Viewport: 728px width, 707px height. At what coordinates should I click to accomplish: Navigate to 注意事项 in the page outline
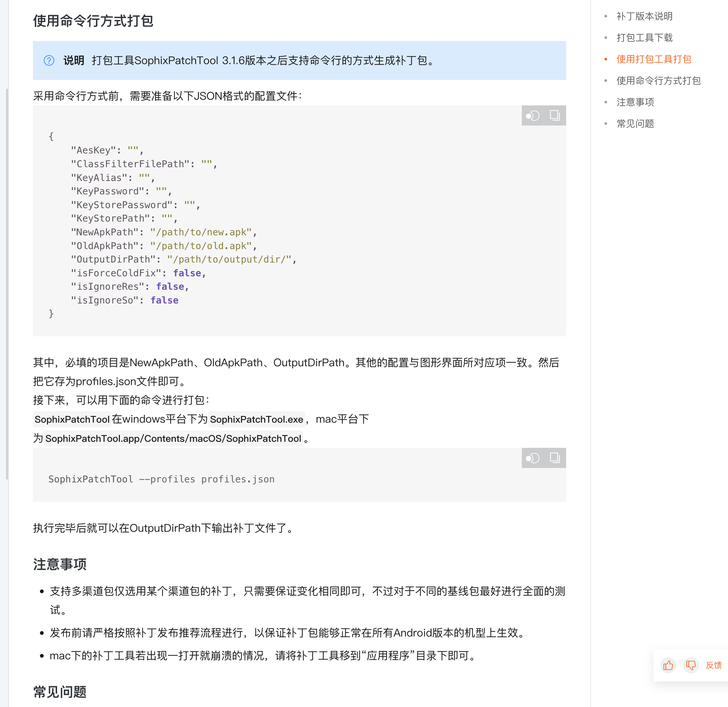635,102
